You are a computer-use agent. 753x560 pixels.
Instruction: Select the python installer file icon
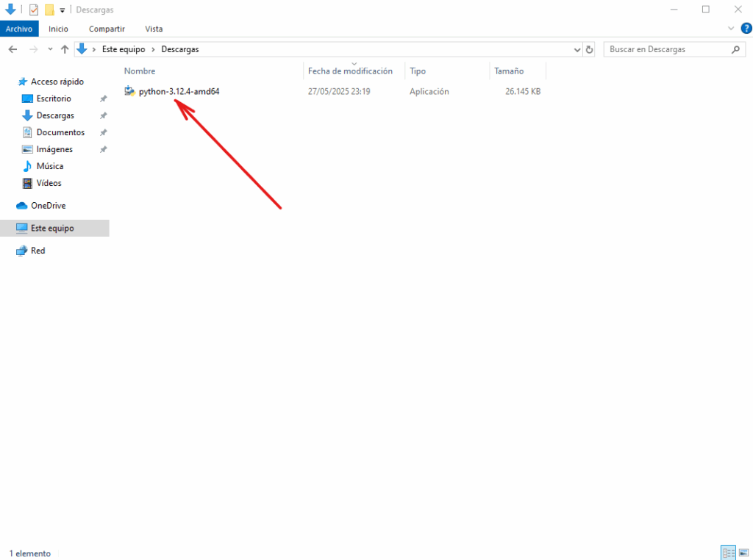point(129,90)
